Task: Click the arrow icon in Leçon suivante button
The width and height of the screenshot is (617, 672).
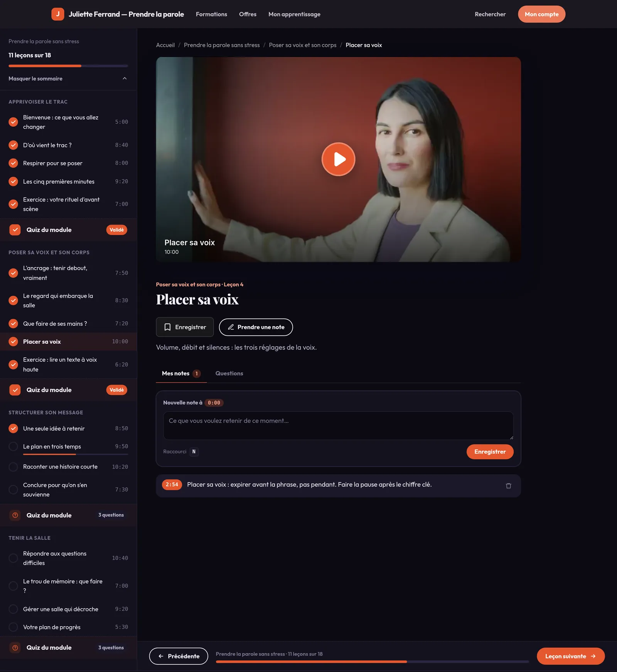Action: [x=593, y=656]
